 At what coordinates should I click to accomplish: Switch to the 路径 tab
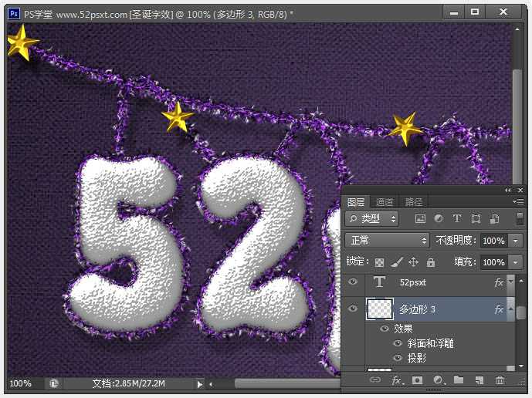coord(413,202)
